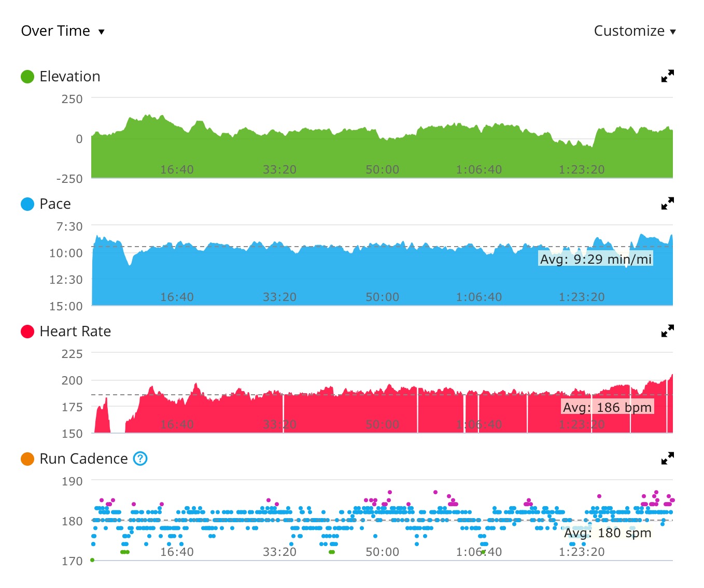
Task: Click the Elevation chart title
Action: click(70, 77)
